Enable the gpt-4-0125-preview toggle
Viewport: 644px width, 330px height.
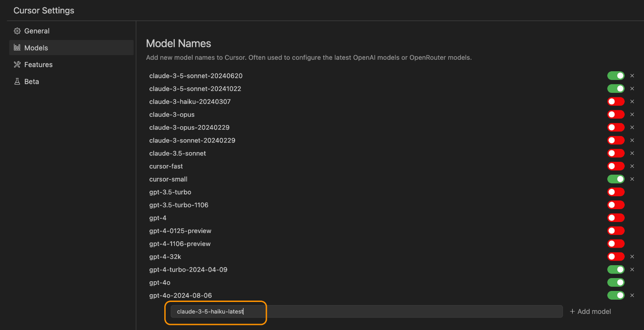click(616, 231)
